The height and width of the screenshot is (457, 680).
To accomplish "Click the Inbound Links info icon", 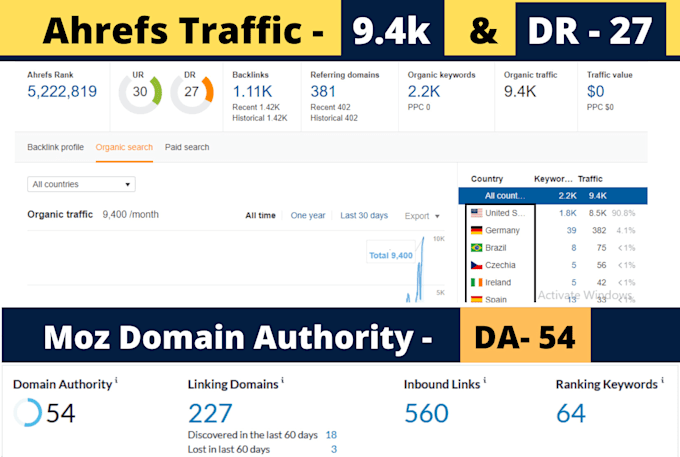I will [x=484, y=381].
